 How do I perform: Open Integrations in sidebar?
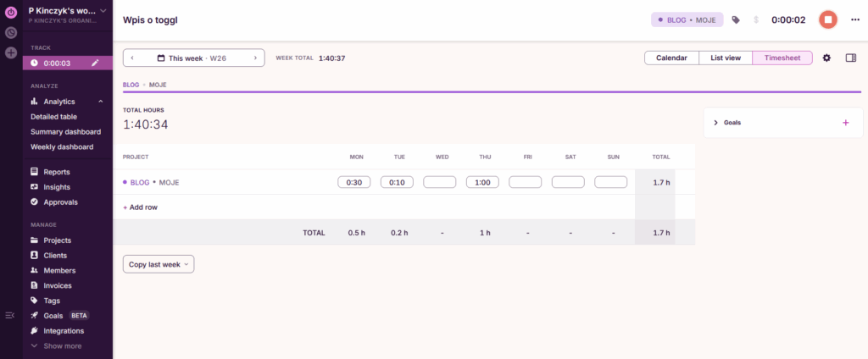[x=64, y=331]
